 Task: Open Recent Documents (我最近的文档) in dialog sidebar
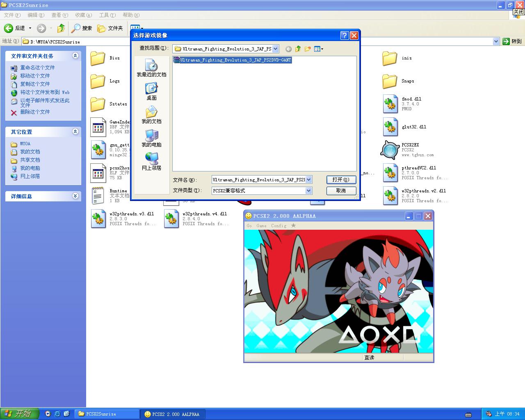click(x=151, y=68)
